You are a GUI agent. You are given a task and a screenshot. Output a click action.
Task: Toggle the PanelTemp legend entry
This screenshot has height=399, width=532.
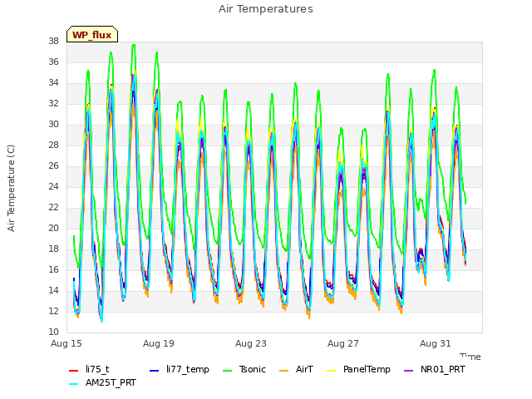click(x=358, y=369)
